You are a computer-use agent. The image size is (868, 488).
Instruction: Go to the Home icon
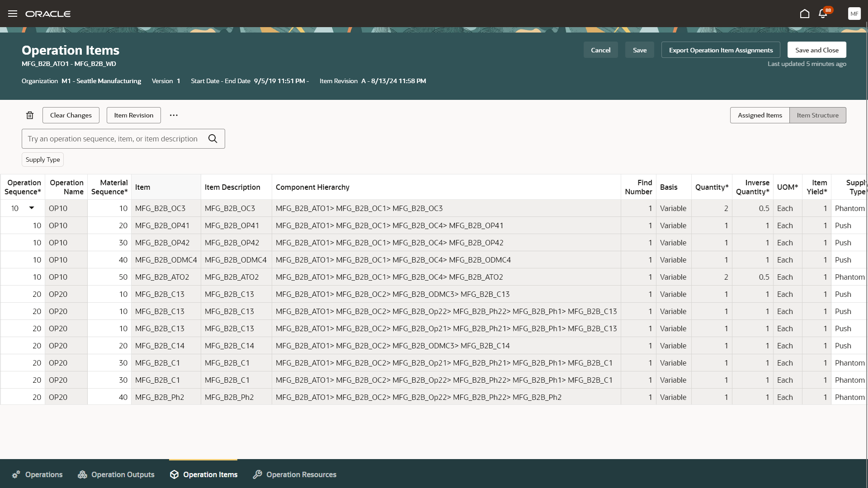(804, 14)
